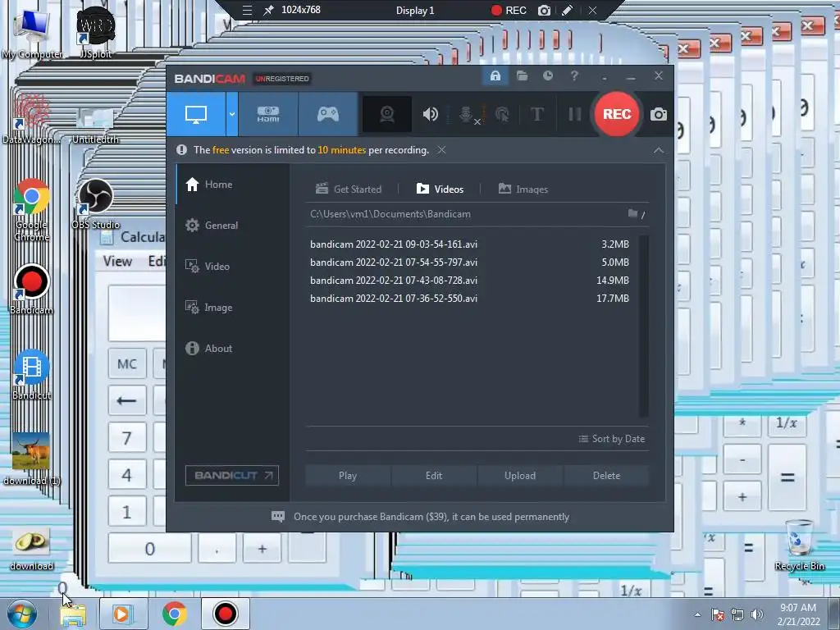840x630 pixels.
Task: Click the lock icon in Bandicam title bar
Action: pos(495,76)
